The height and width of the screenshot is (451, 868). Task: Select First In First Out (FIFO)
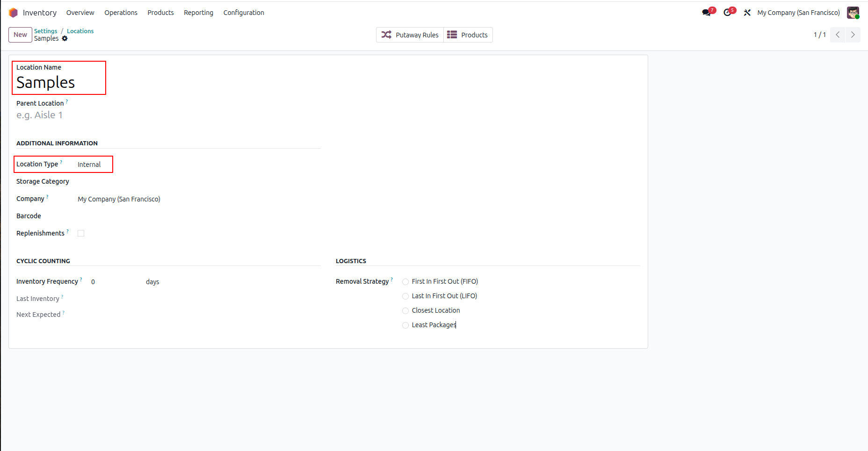[405, 282]
